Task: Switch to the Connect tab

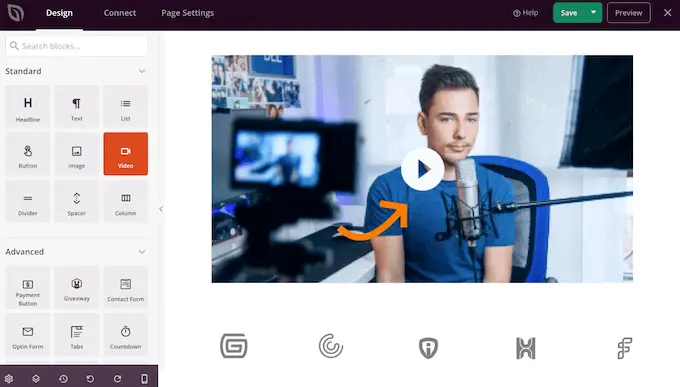Action: coord(120,13)
